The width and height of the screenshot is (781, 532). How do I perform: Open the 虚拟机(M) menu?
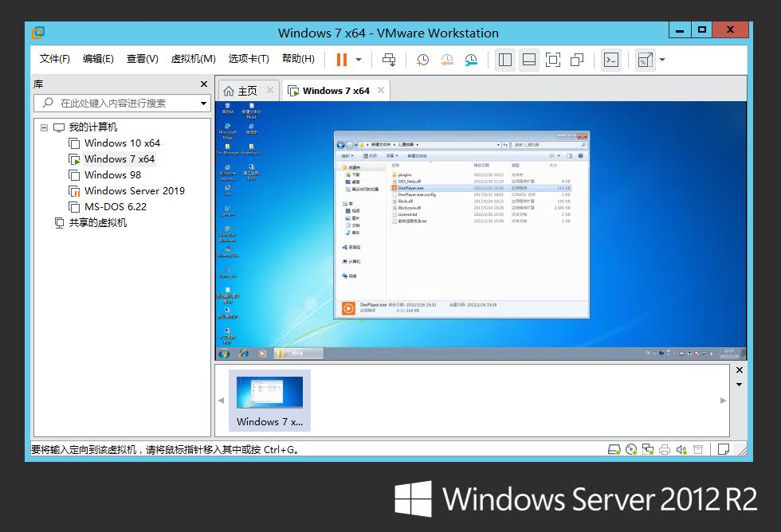[x=193, y=59]
